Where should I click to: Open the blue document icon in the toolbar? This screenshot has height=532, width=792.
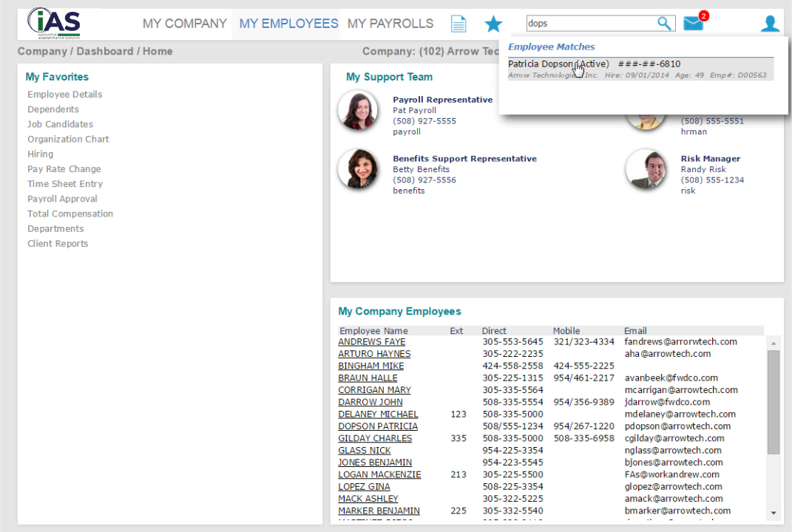coord(458,23)
